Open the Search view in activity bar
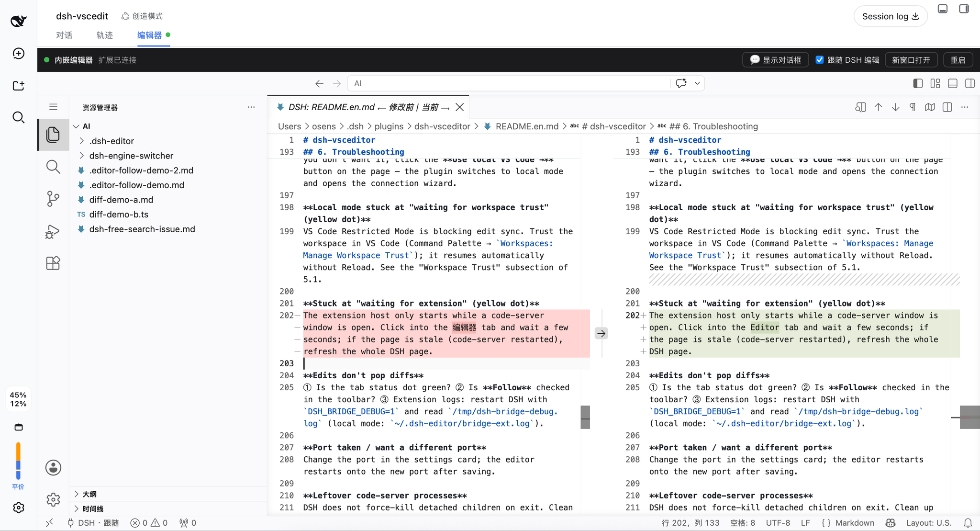The width and height of the screenshot is (980, 531). pos(53,167)
